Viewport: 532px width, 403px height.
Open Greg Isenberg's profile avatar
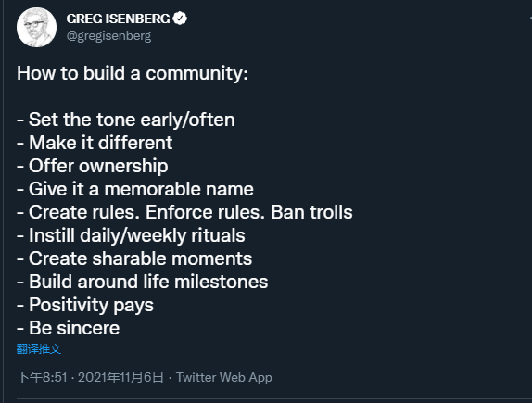coord(36,27)
